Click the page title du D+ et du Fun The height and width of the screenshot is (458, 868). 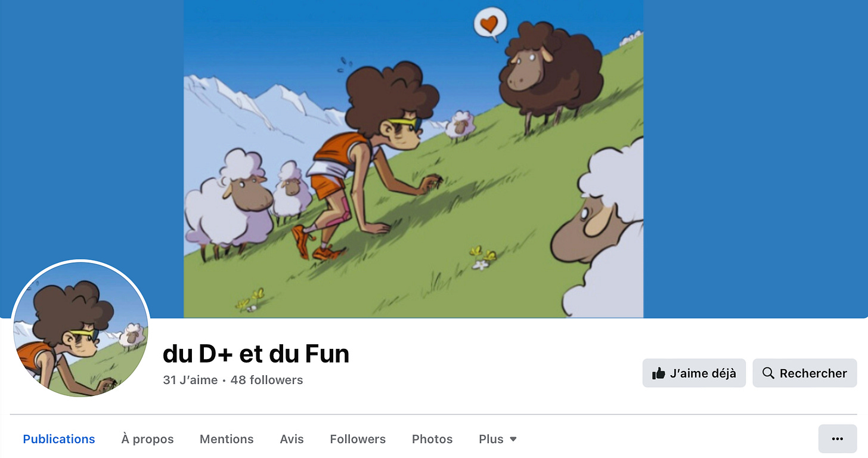(256, 354)
